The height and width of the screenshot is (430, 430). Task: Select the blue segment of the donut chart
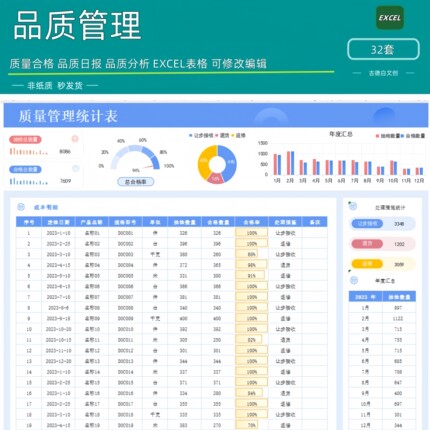pyautogui.click(x=230, y=163)
